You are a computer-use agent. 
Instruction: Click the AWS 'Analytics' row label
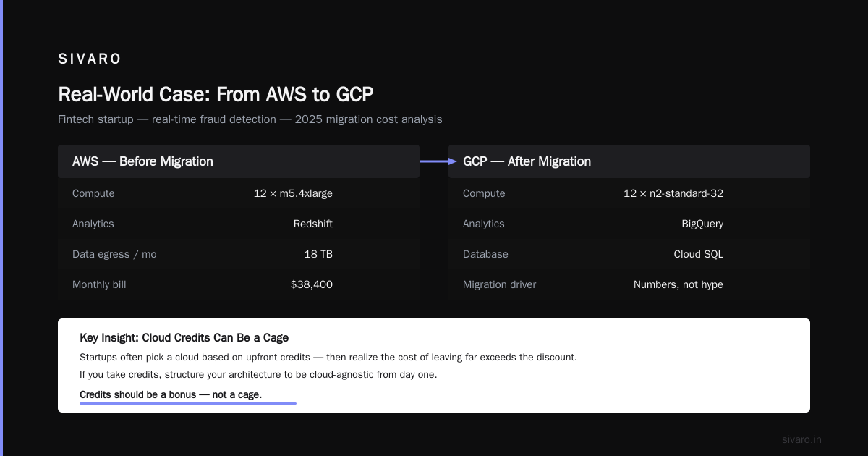pyautogui.click(x=93, y=224)
